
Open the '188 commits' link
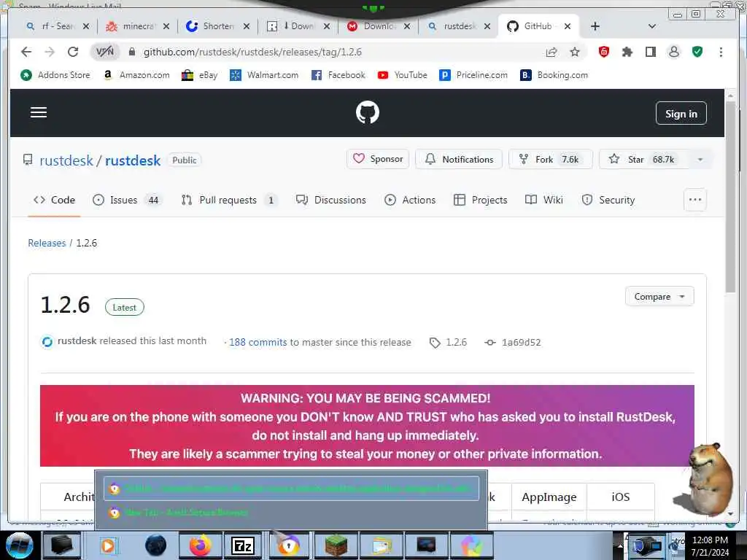click(258, 343)
